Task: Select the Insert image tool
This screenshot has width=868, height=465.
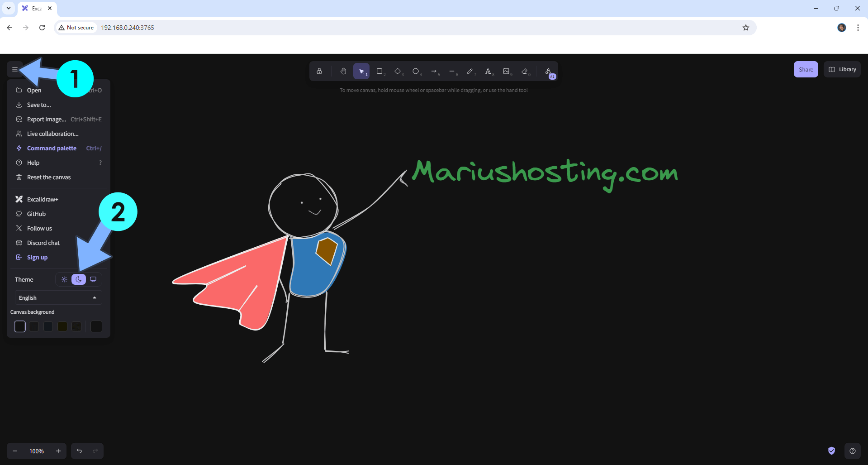Action: 506,71
